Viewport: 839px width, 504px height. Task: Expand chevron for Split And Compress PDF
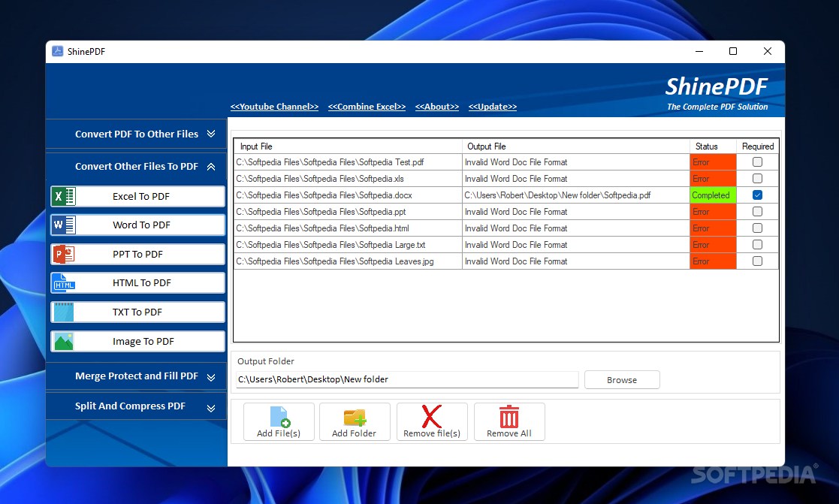point(211,408)
